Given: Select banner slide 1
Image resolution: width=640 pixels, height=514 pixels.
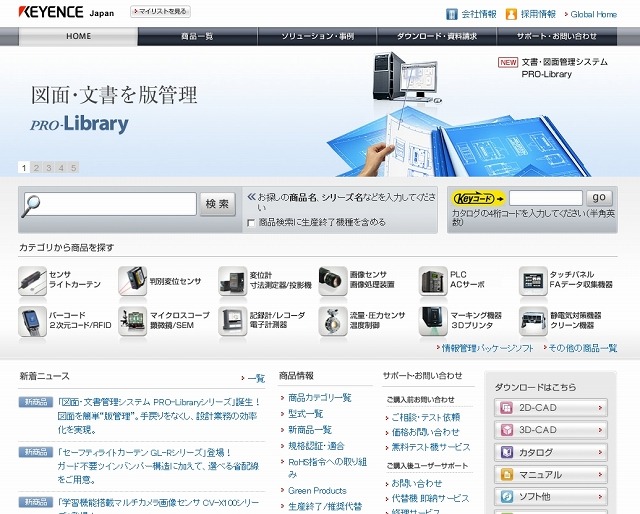Looking at the screenshot, I should pyautogui.click(x=24, y=167).
